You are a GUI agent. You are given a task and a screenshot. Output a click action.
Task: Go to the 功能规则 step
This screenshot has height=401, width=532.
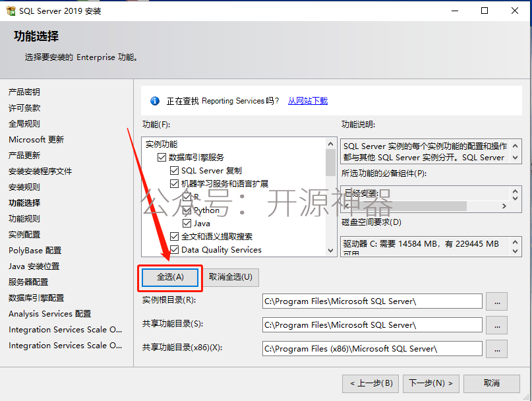(24, 219)
